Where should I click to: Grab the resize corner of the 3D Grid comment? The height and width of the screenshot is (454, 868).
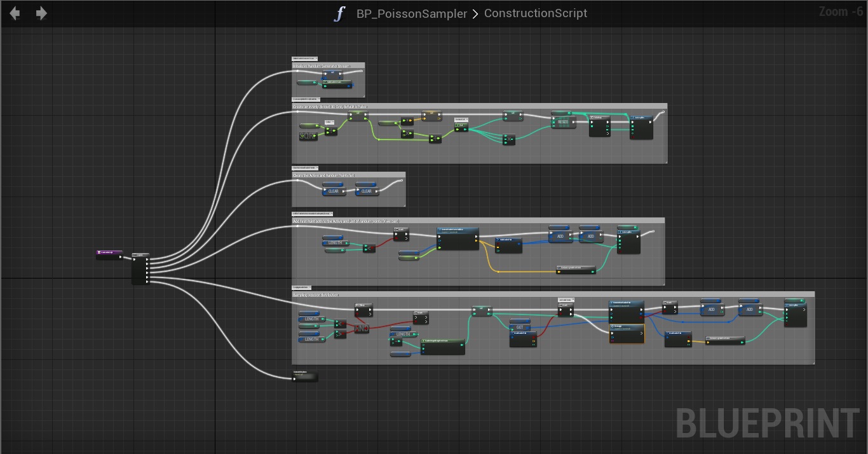pos(665,161)
